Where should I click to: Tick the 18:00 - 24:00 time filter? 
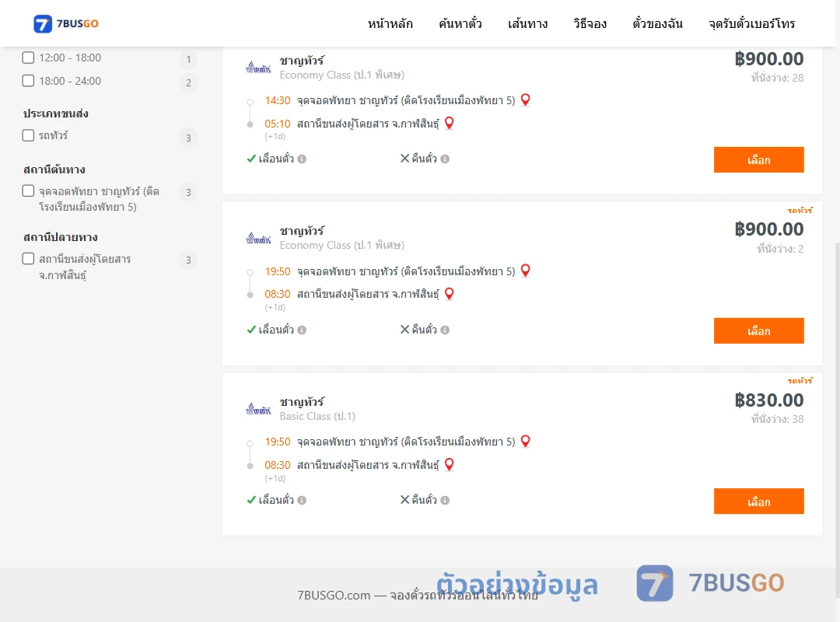pyautogui.click(x=29, y=80)
